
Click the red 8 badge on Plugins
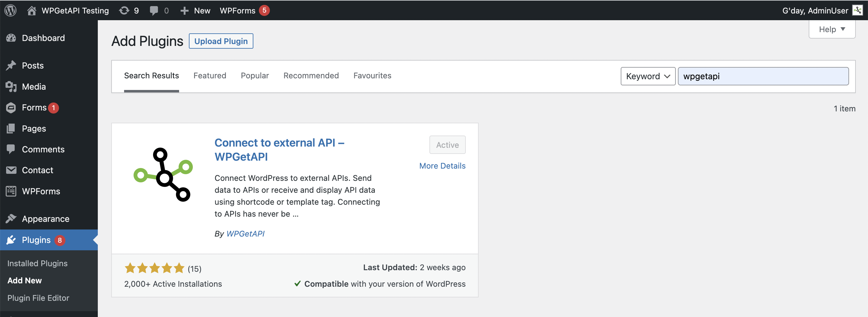[60, 240]
